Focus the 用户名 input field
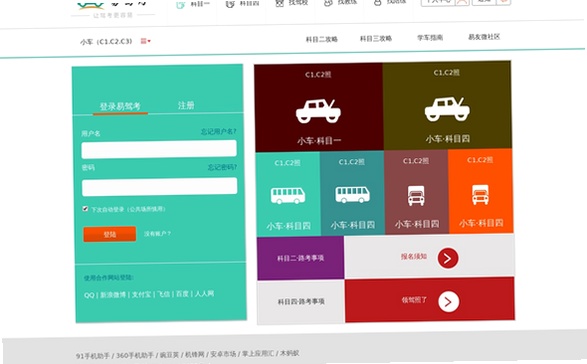 [159, 149]
